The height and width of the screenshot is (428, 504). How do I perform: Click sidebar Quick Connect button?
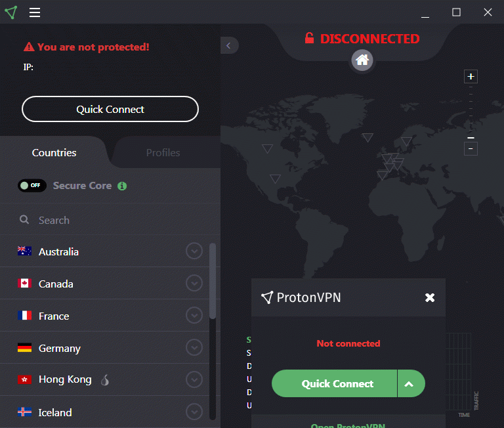[x=110, y=109]
